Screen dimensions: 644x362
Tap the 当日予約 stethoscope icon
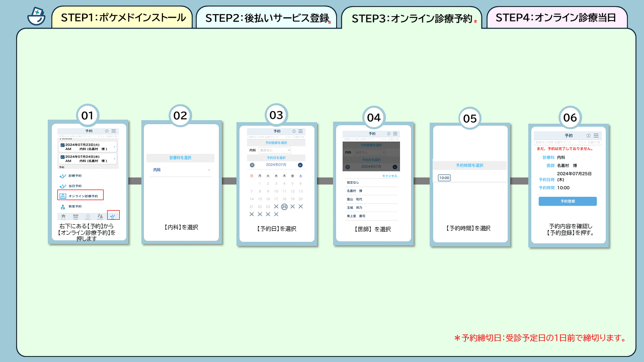tap(63, 186)
